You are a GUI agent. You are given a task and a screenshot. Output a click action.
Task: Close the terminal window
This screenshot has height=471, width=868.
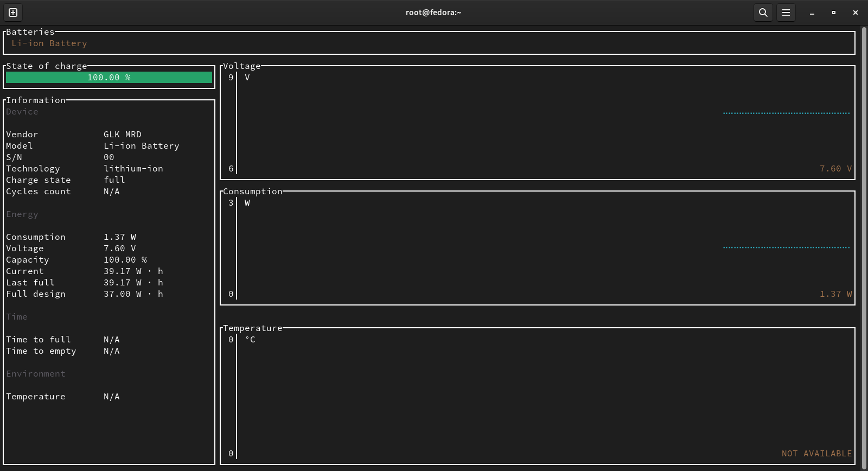click(x=855, y=12)
